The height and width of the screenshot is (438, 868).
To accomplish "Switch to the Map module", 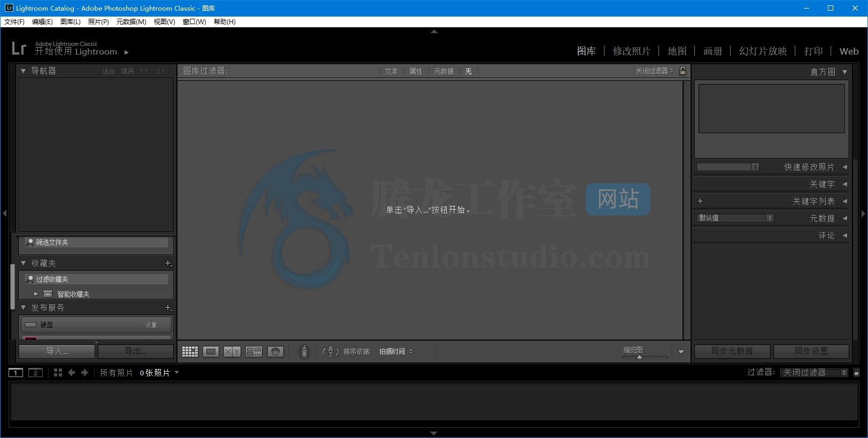I will tap(677, 51).
